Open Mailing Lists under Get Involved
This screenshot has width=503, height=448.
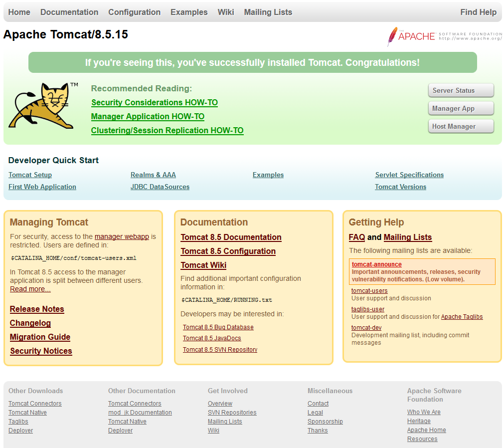click(x=225, y=422)
